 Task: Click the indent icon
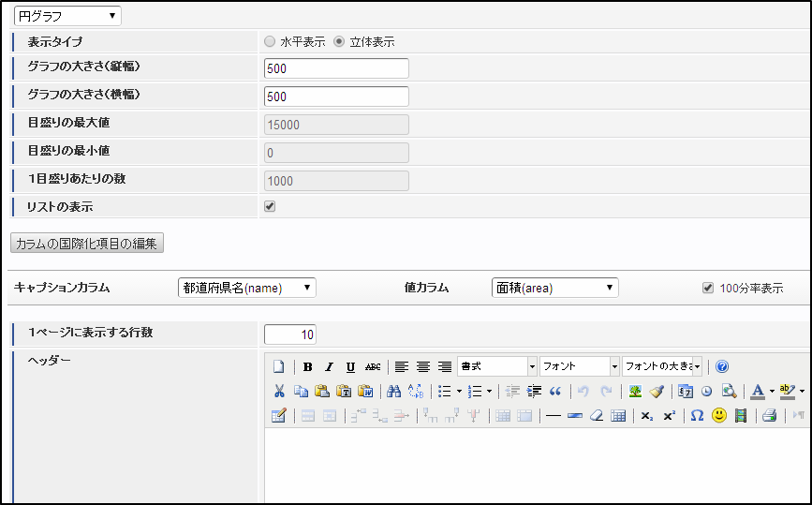(x=534, y=391)
